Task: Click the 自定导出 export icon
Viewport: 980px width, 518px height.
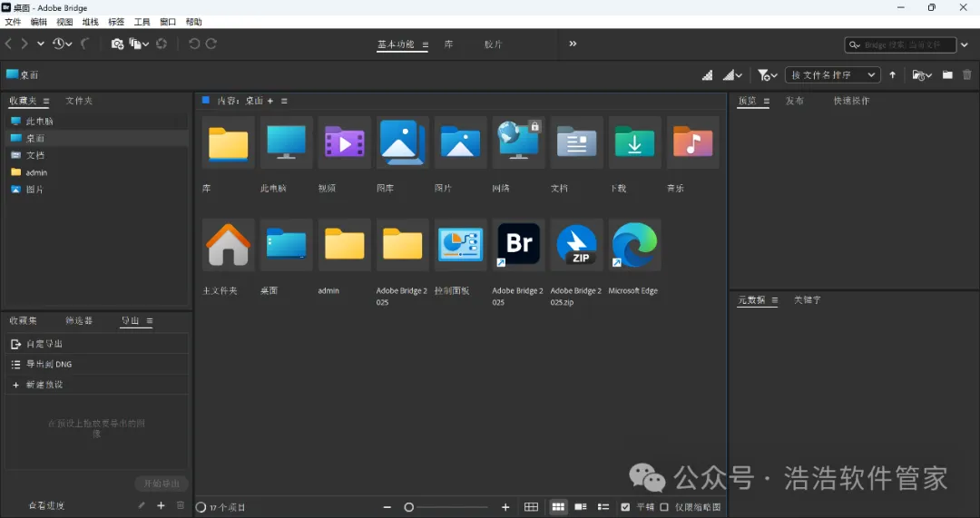Action: click(16, 344)
